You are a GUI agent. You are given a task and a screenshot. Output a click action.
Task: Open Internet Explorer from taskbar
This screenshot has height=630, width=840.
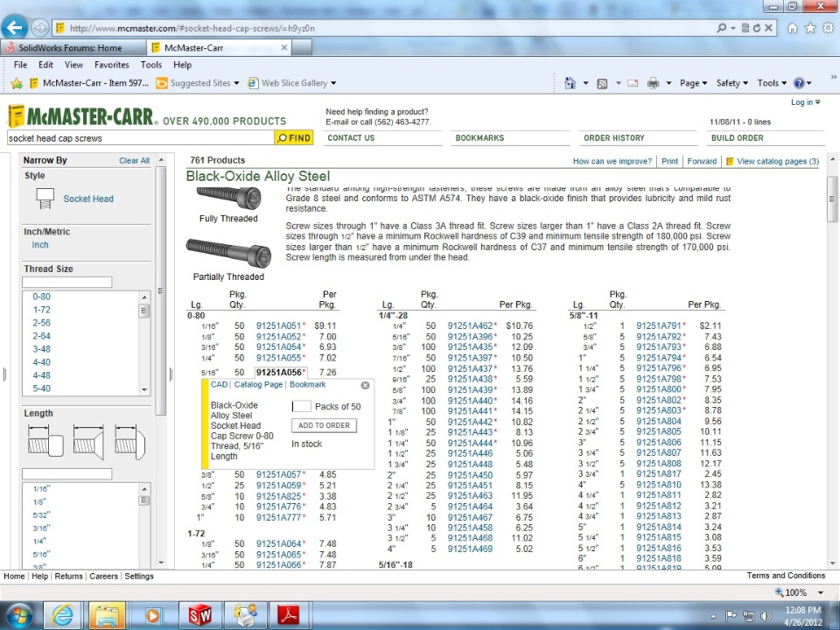pyautogui.click(x=62, y=615)
